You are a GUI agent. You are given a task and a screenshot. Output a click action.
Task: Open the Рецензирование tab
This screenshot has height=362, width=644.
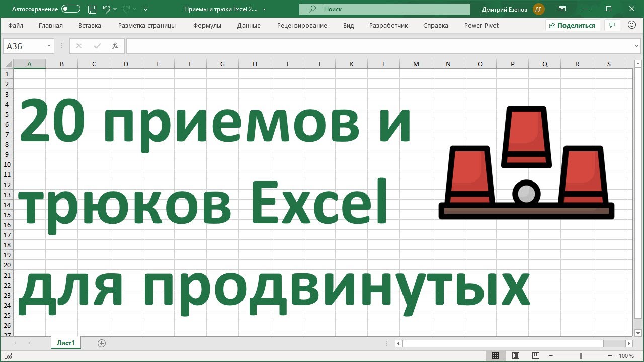[x=302, y=25]
